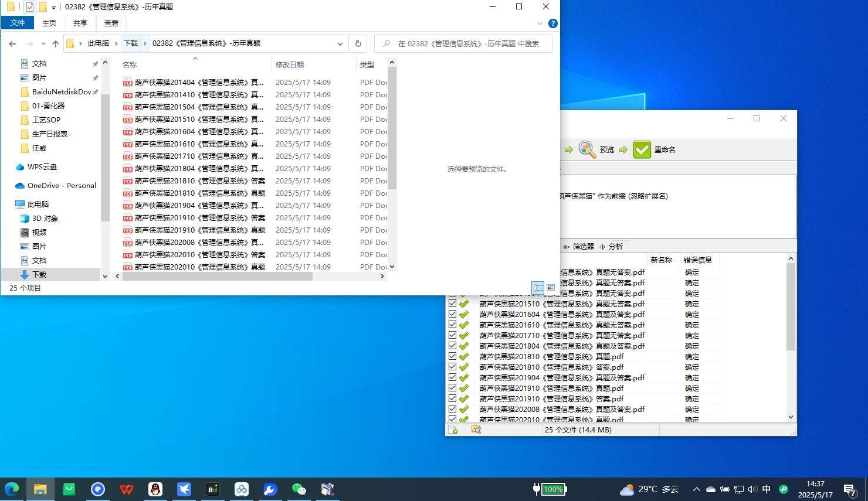
Task: Uncheck the 201710 真题无答案.pdf row checkbox
Action: pyautogui.click(x=452, y=335)
